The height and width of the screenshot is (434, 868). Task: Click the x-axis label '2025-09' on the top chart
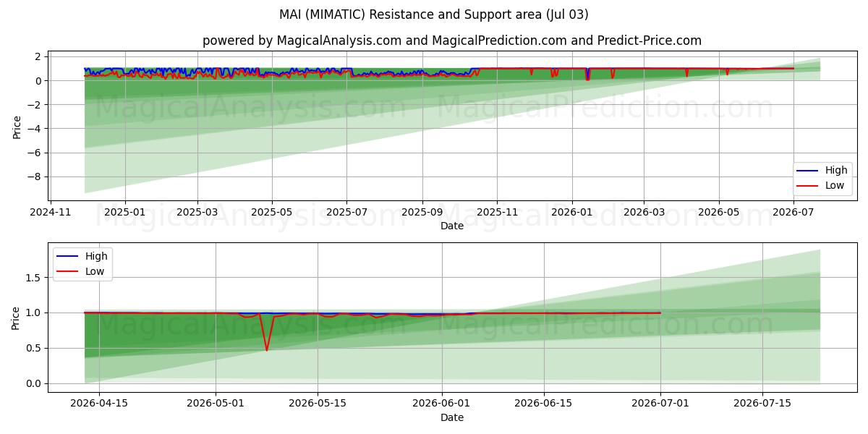(x=422, y=213)
